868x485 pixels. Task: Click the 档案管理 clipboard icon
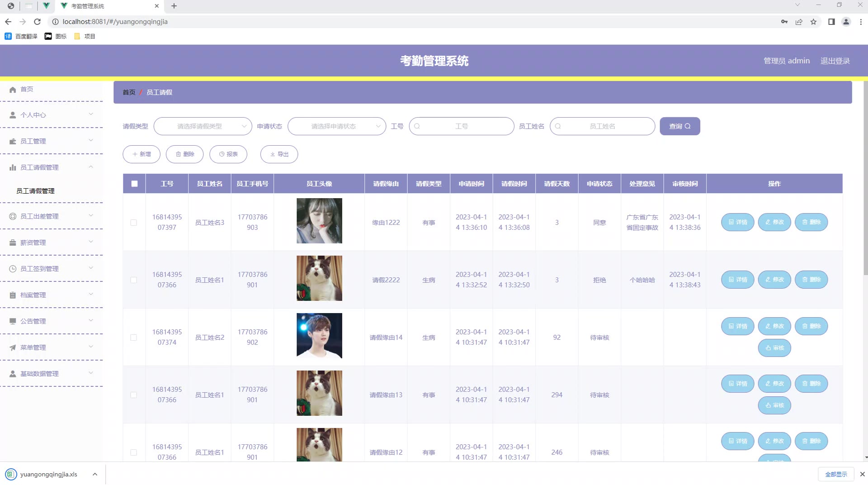click(x=13, y=295)
